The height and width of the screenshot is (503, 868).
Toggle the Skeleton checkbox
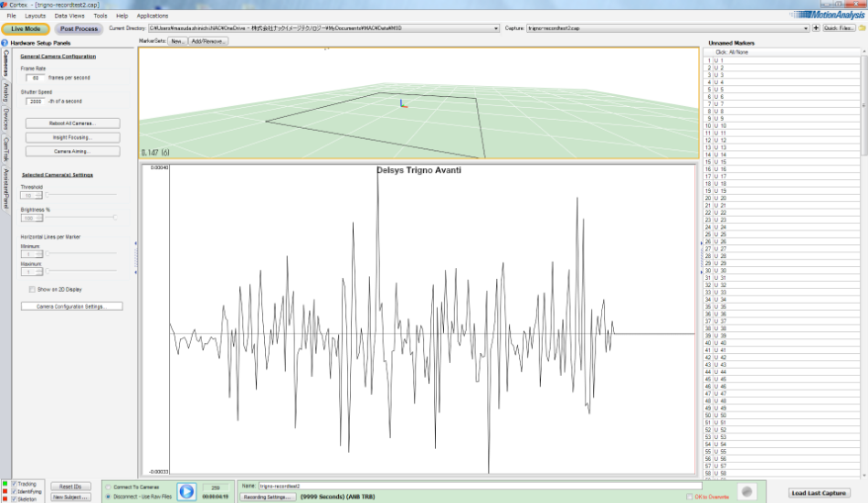tap(14, 498)
